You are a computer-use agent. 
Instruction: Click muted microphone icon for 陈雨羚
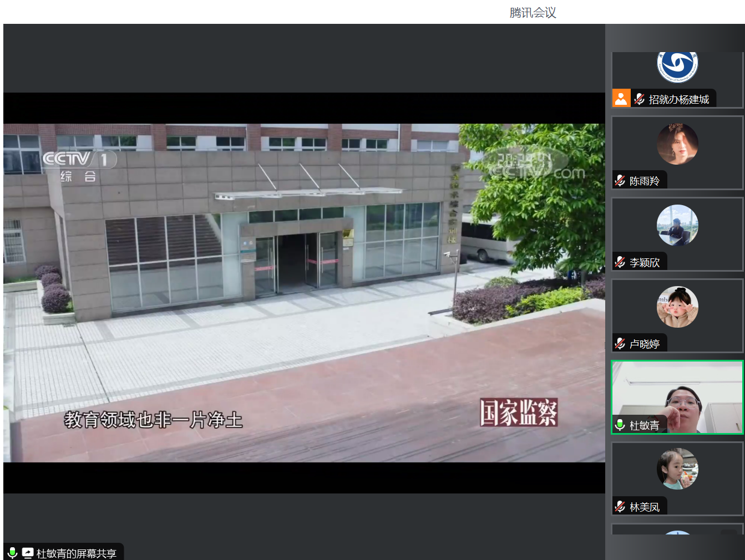[x=620, y=181]
